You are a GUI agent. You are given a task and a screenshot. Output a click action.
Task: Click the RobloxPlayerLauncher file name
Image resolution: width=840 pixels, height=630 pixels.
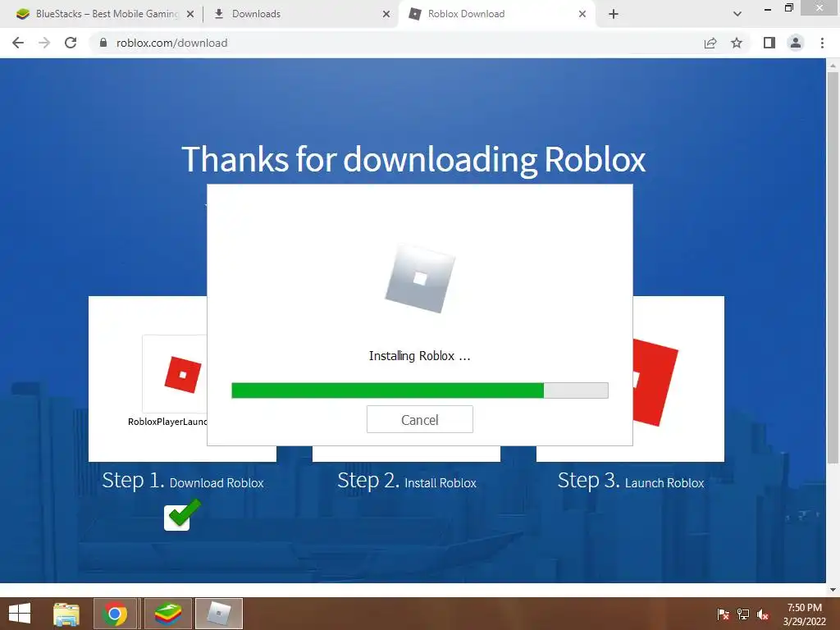pyautogui.click(x=167, y=422)
